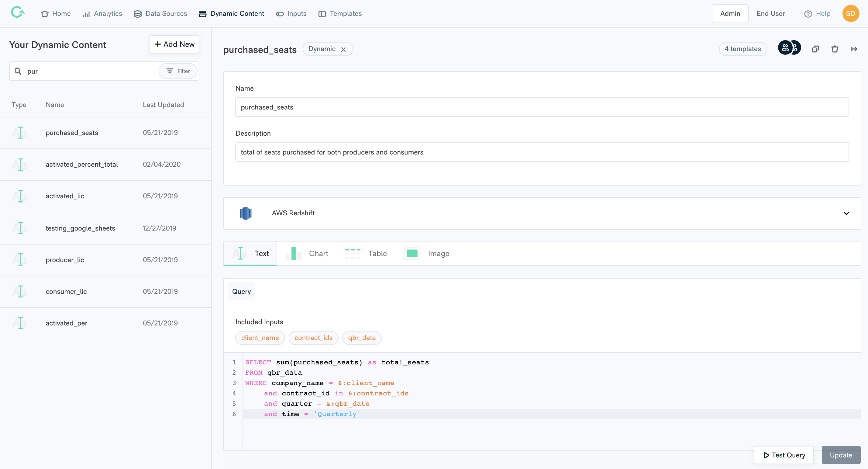Image resolution: width=868 pixels, height=469 pixels.
Task: Click the AWS Redshift database icon
Action: coord(246,213)
